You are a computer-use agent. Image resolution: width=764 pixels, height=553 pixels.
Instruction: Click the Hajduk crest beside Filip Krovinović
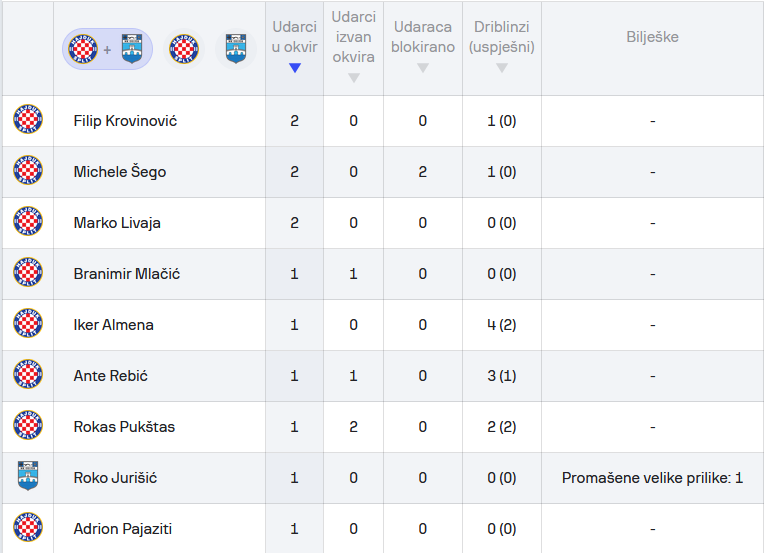pyautogui.click(x=28, y=121)
